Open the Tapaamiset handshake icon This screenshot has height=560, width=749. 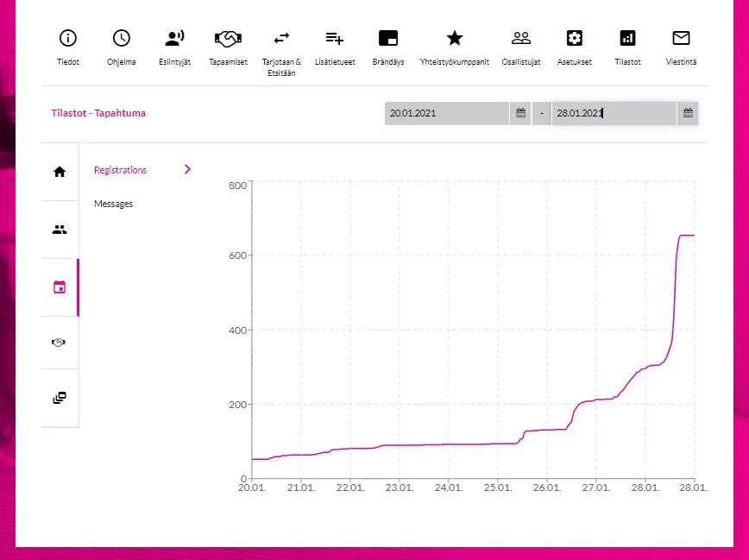pyautogui.click(x=228, y=38)
